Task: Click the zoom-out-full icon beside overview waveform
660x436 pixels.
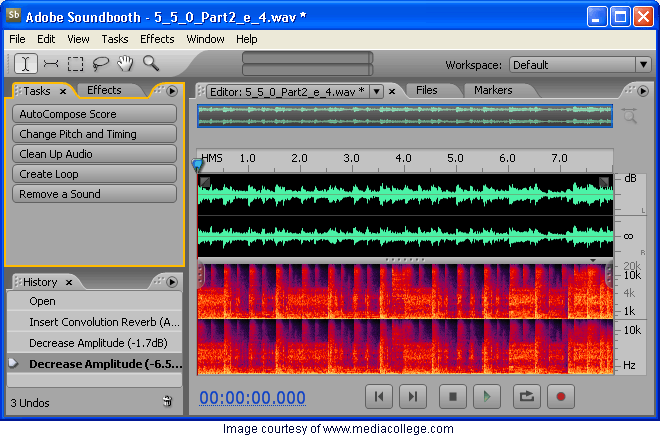Action: point(630,115)
